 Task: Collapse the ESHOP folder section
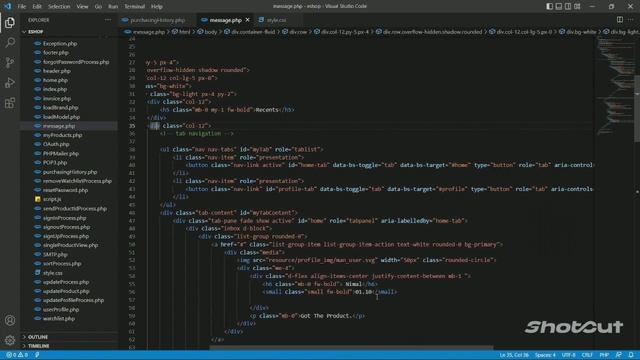pyautogui.click(x=69, y=31)
